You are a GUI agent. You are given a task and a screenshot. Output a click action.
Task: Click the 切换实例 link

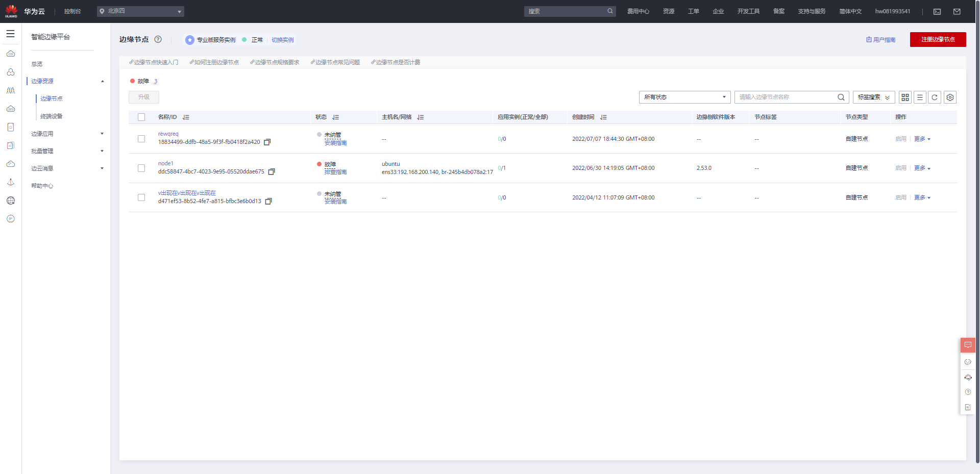(x=283, y=40)
